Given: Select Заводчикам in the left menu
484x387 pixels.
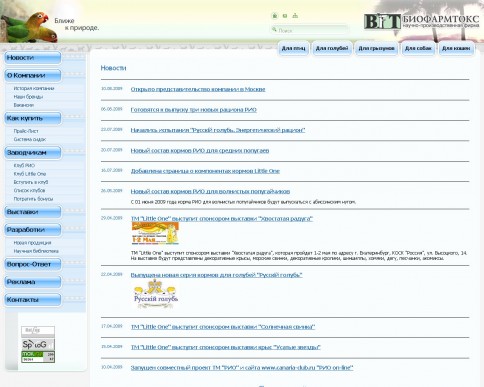Looking at the screenshot, I should point(33,153).
